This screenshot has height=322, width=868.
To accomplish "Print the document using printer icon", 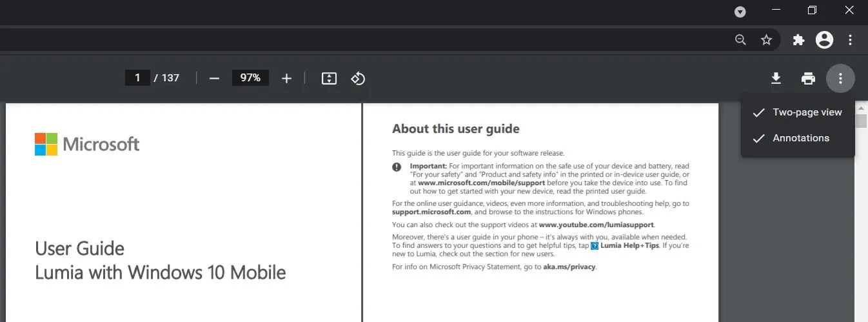I will click(x=808, y=78).
